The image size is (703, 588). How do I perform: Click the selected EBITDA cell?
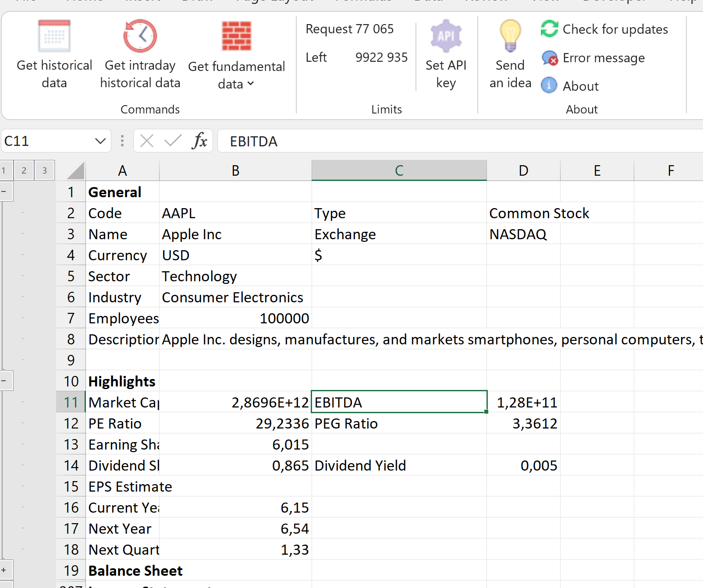point(399,402)
